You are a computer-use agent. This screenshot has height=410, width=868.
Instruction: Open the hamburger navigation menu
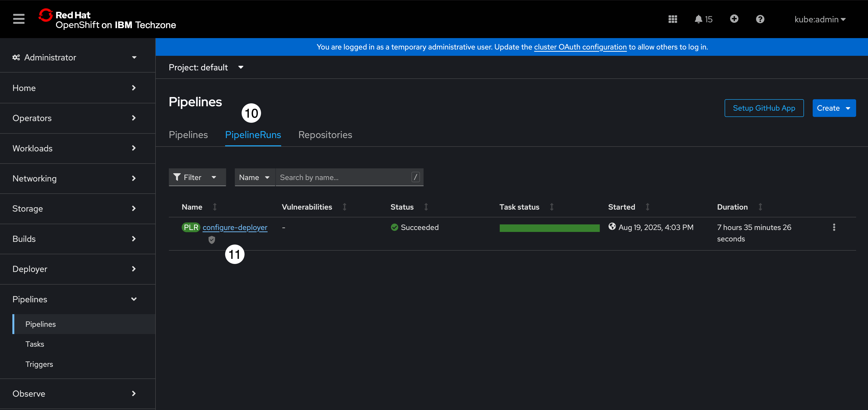pyautogui.click(x=18, y=19)
